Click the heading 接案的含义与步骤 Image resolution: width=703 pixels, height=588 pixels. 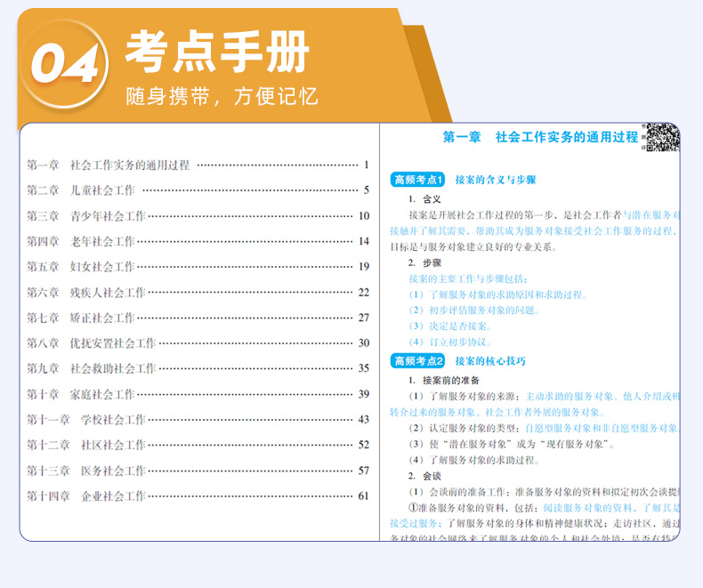pos(496,180)
